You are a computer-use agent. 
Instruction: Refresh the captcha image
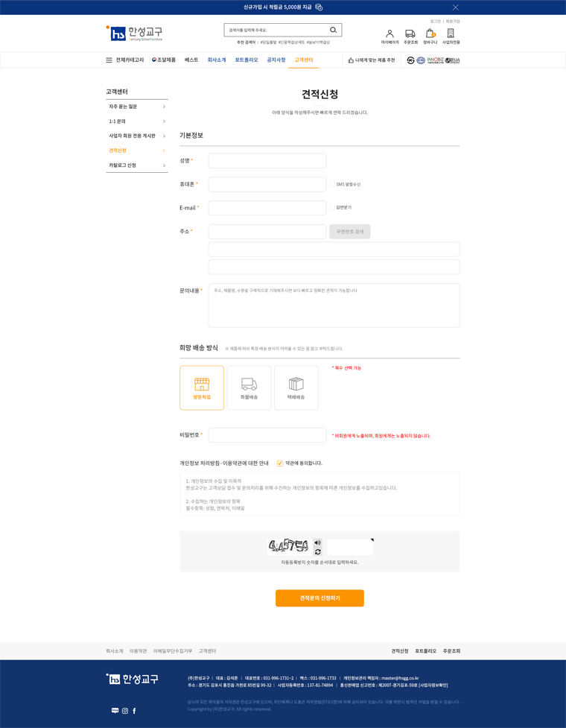[318, 551]
